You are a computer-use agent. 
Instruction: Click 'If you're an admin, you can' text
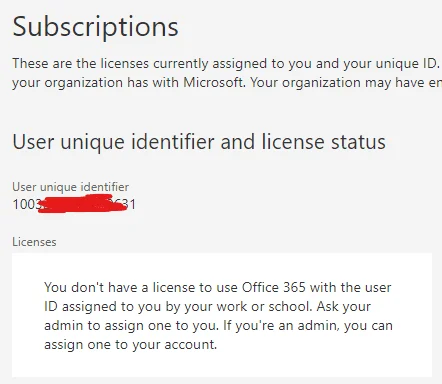308,325
